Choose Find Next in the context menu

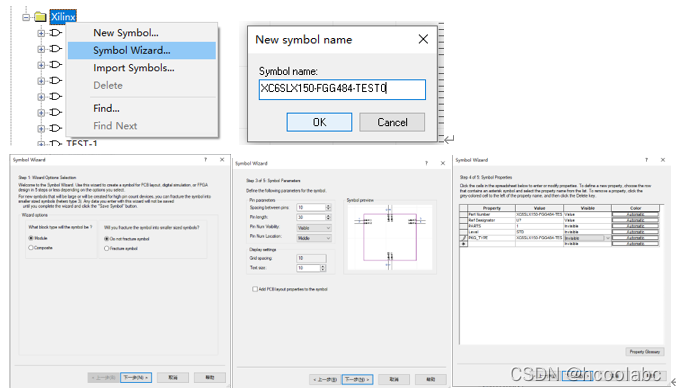(x=115, y=126)
